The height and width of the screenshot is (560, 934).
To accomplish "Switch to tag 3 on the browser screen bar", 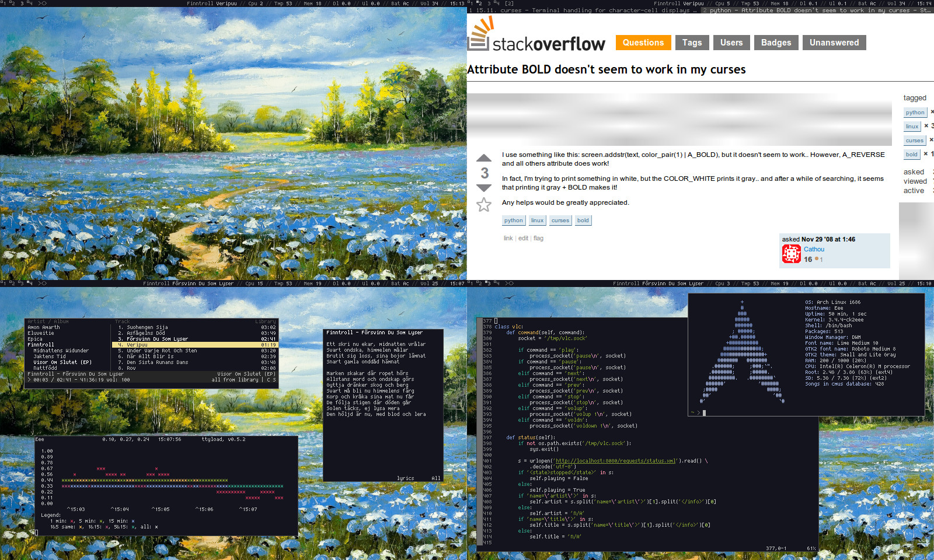I will pyautogui.click(x=489, y=3).
